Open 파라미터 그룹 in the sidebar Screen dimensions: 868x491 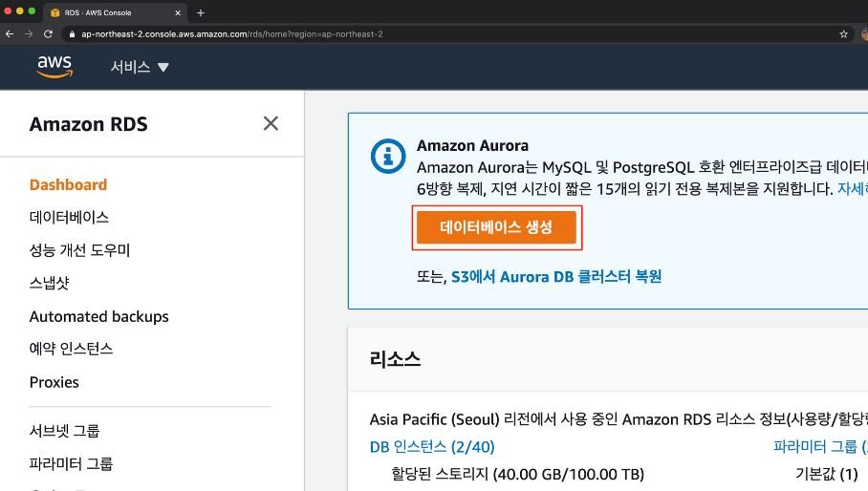pyautogui.click(x=72, y=463)
